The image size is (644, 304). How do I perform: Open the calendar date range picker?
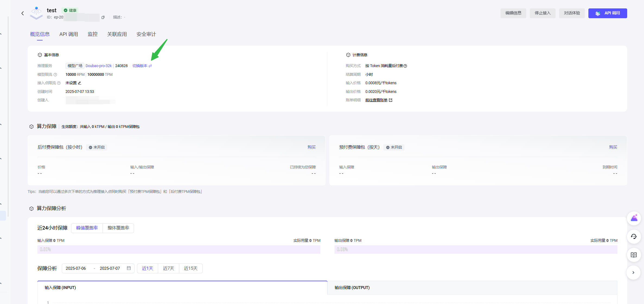point(129,268)
